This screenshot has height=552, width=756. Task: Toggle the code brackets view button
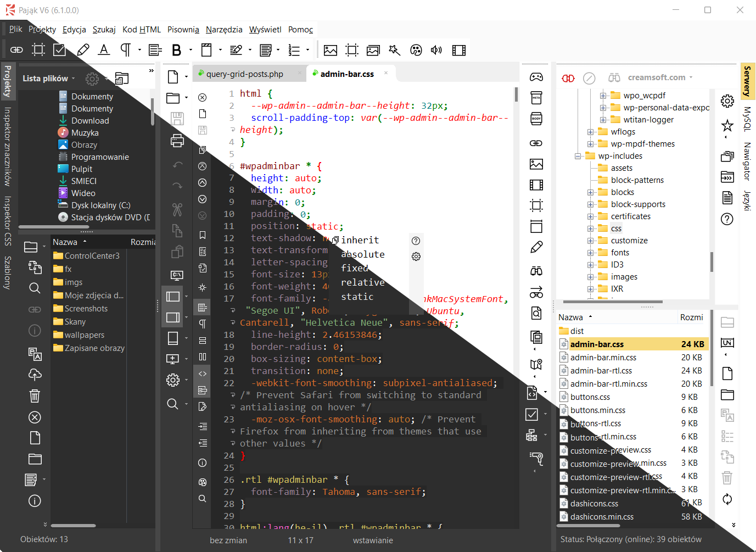click(203, 373)
